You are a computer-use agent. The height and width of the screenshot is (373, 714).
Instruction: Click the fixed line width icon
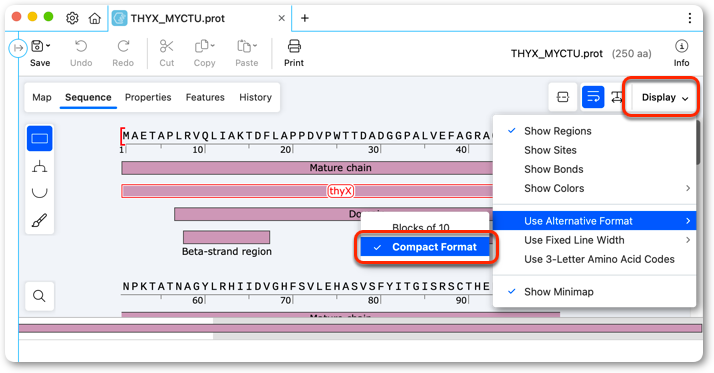coord(617,97)
